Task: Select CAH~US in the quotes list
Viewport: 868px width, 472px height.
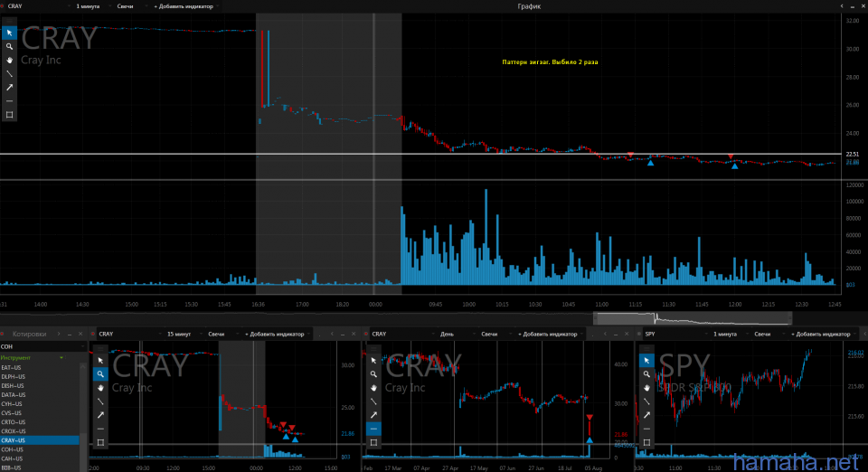Action: pos(40,458)
